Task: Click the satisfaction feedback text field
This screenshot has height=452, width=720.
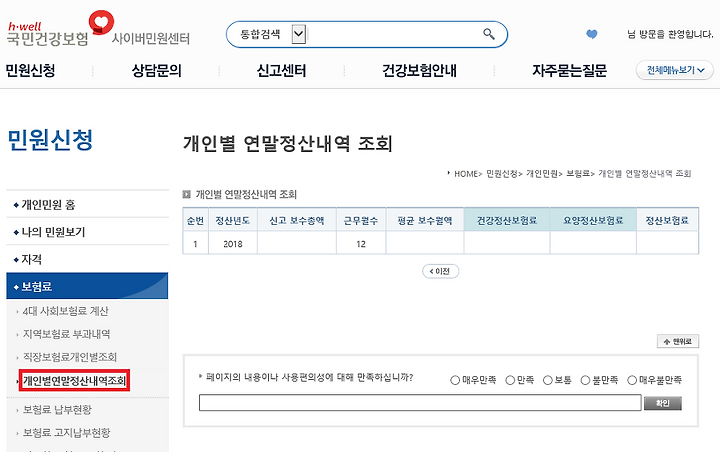Action: tap(420, 403)
